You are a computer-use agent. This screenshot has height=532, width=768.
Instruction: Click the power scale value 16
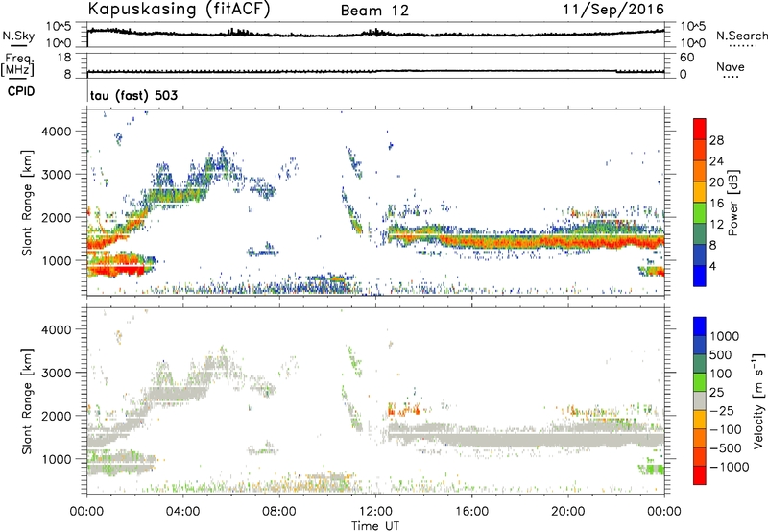point(716,204)
